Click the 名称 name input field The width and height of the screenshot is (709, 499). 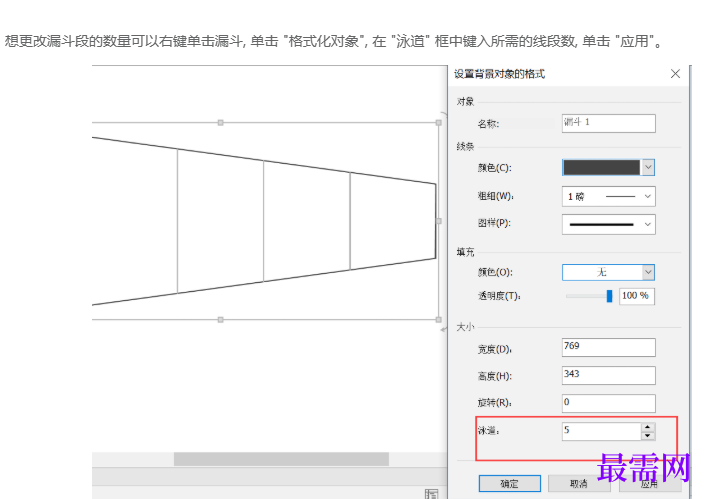click(608, 123)
